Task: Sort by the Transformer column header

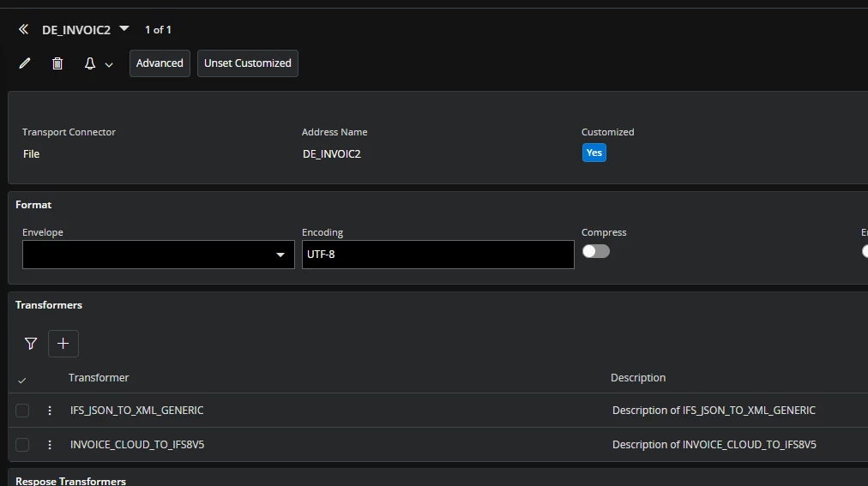Action: click(x=99, y=377)
